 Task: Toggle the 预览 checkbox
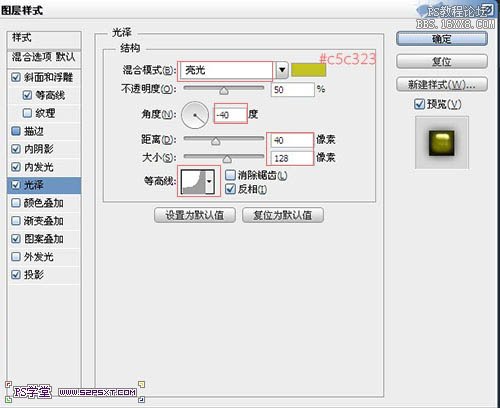point(419,104)
